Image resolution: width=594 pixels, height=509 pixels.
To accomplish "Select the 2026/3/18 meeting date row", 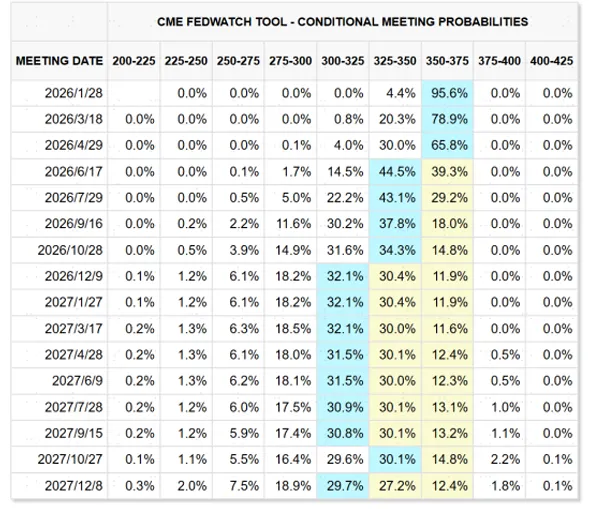I will point(295,119).
